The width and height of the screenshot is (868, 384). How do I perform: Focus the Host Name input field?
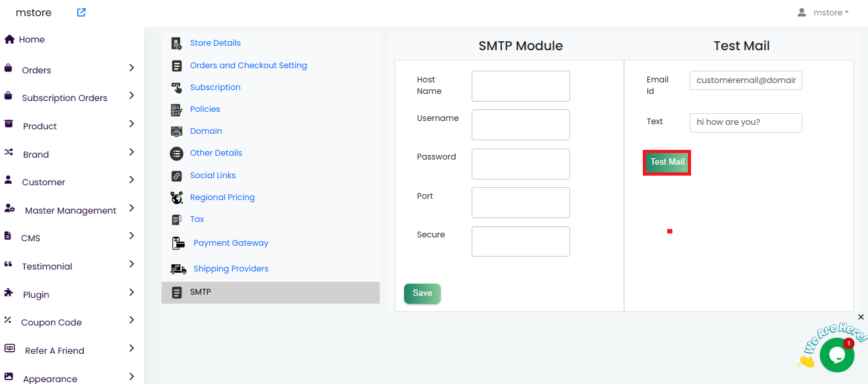coord(521,86)
